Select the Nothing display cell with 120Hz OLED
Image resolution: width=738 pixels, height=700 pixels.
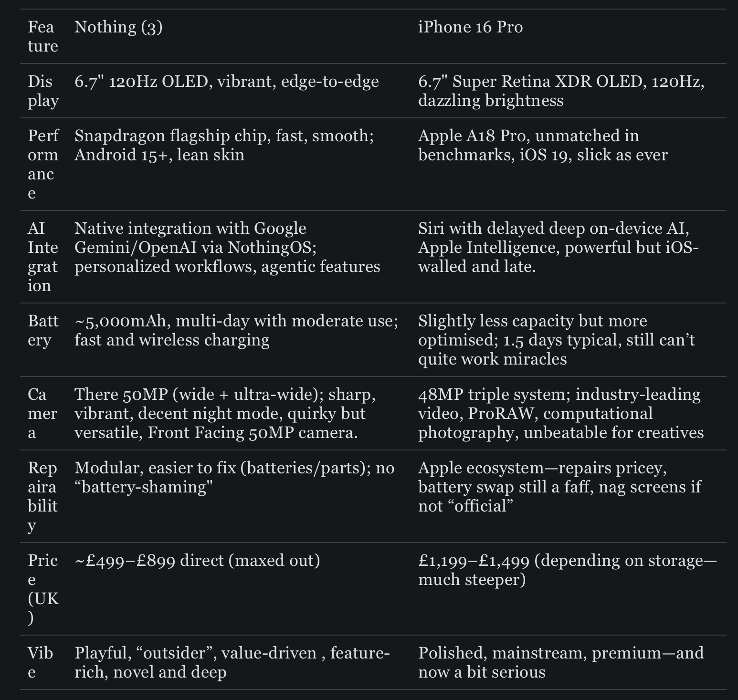227,82
